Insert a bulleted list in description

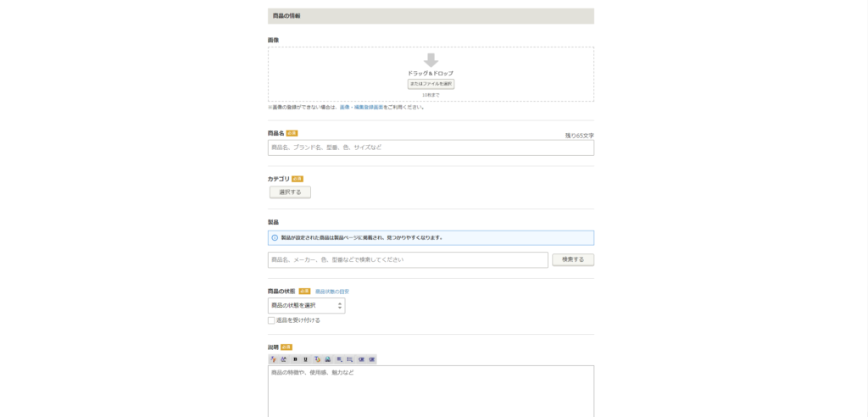(x=339, y=359)
